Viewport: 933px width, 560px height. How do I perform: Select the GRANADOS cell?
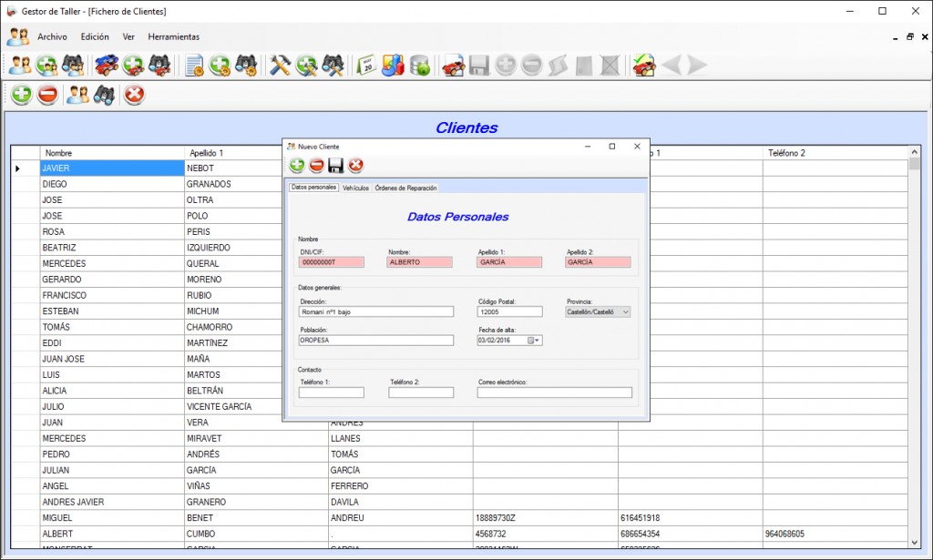pos(232,184)
